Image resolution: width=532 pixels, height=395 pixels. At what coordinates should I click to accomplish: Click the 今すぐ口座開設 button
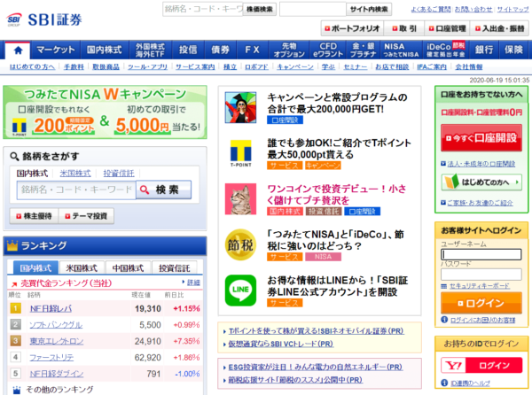coord(481,140)
